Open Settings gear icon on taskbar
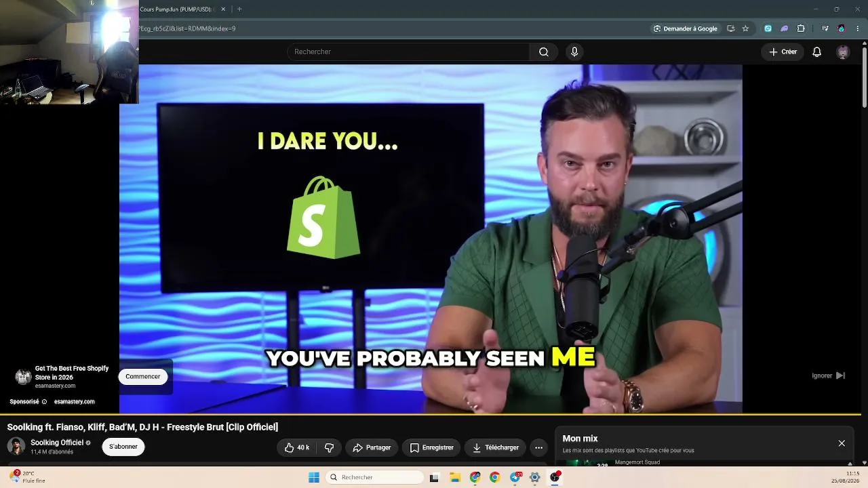This screenshot has height=488, width=868. tap(535, 477)
